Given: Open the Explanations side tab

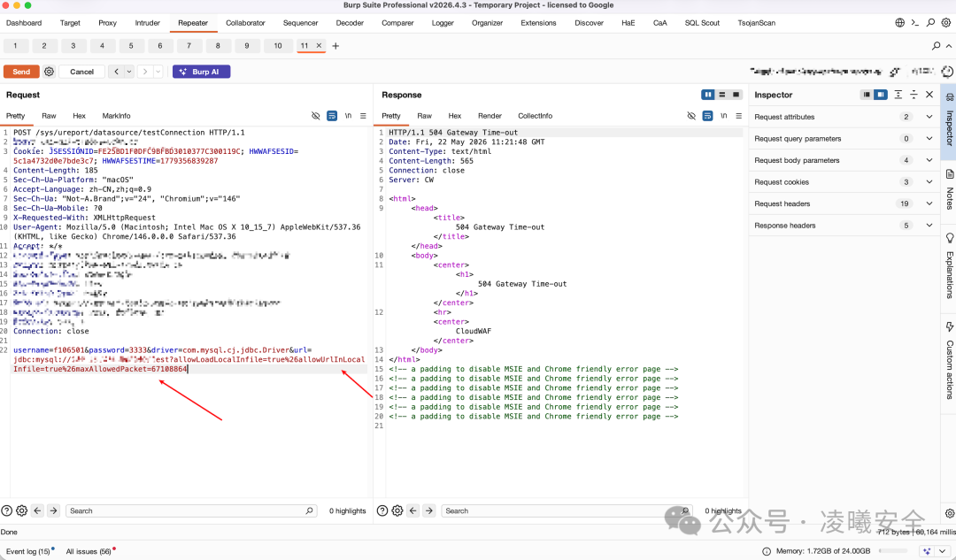Looking at the screenshot, I should pos(949,266).
